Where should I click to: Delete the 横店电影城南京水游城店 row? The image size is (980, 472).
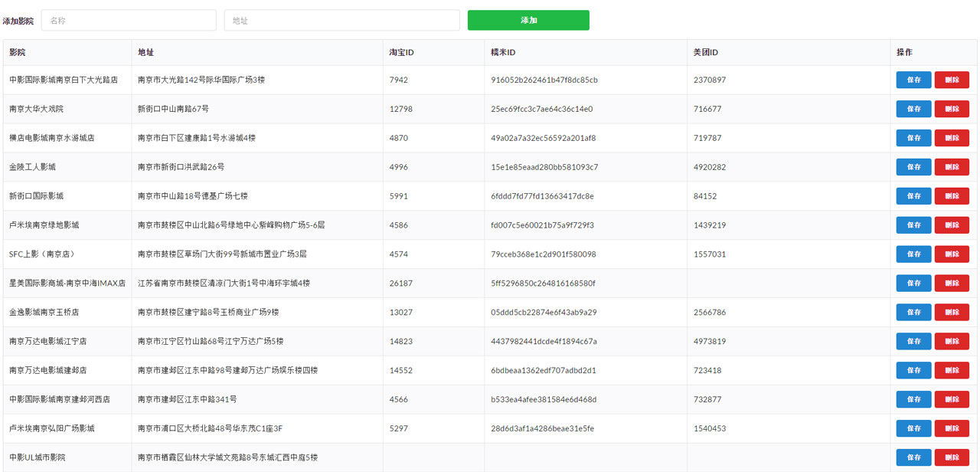[952, 138]
